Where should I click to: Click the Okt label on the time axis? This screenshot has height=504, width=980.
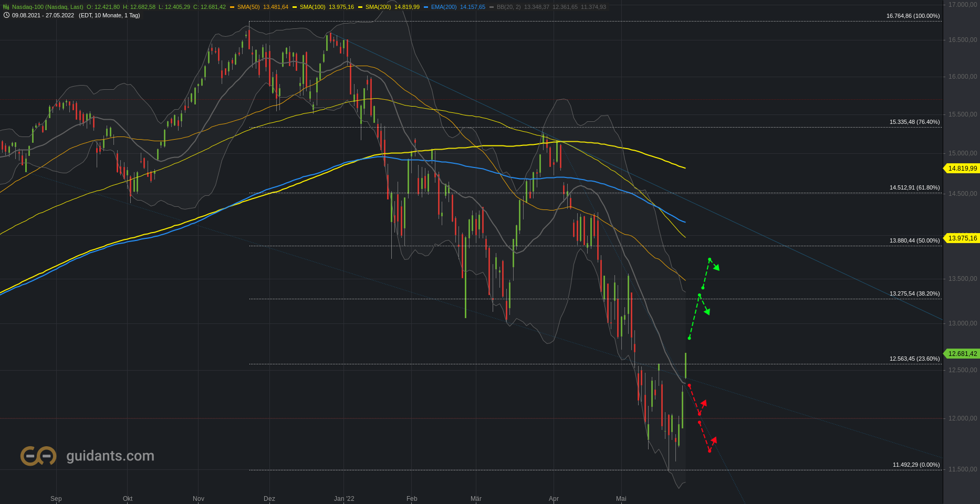point(128,499)
